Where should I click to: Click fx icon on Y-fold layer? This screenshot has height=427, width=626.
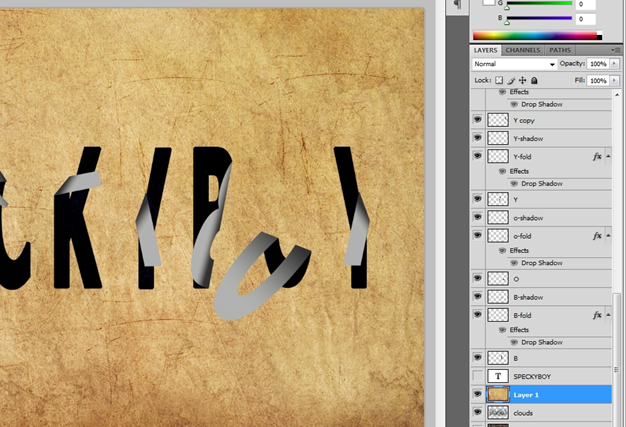coord(597,156)
